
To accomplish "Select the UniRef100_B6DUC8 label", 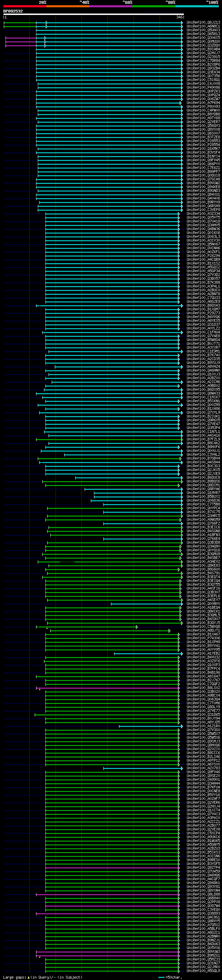I will pyautogui.click(x=203, y=477).
